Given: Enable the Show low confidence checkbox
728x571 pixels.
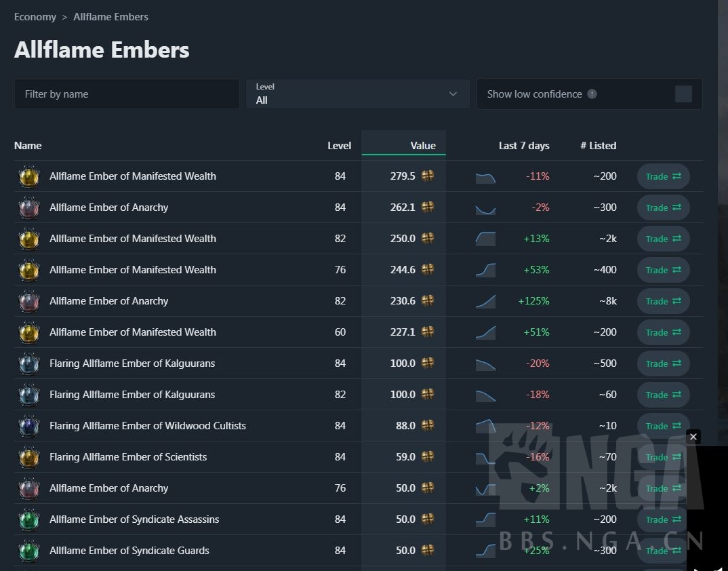Looking at the screenshot, I should 683,94.
